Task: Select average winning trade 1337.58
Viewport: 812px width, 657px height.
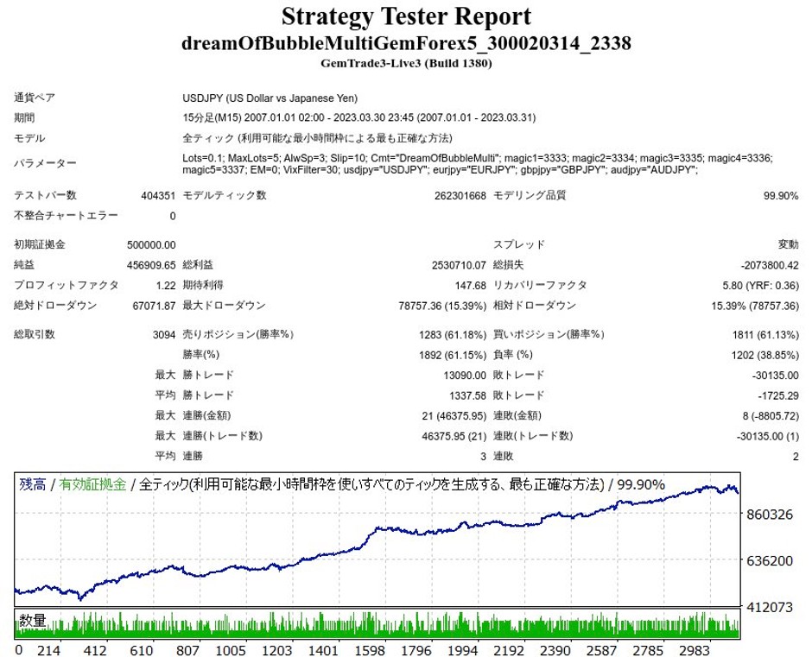Action: click(467, 396)
